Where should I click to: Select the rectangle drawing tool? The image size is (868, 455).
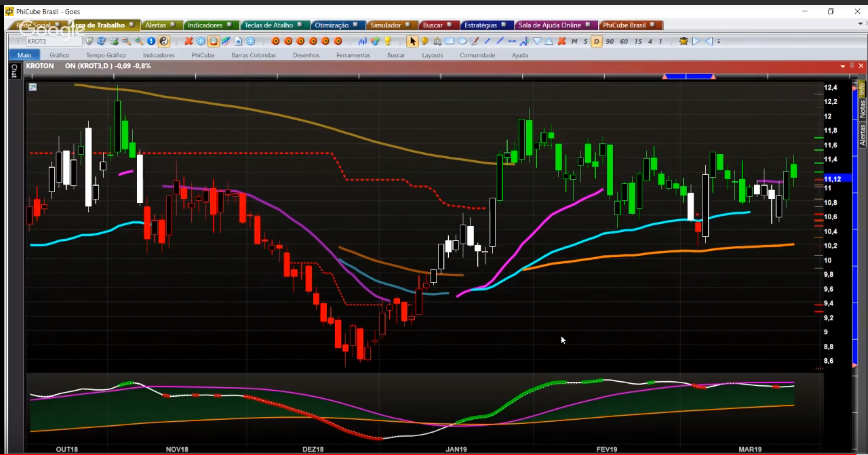(450, 41)
